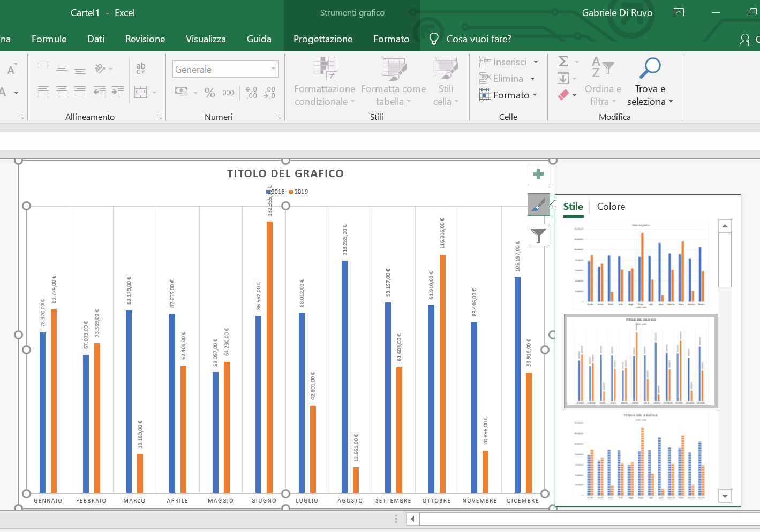Open the Allineamento dialog launcher

[x=160, y=117]
